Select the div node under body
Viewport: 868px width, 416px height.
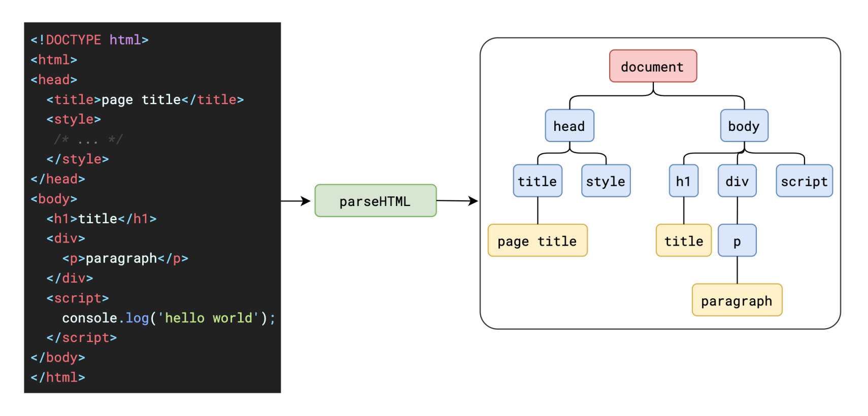click(737, 181)
